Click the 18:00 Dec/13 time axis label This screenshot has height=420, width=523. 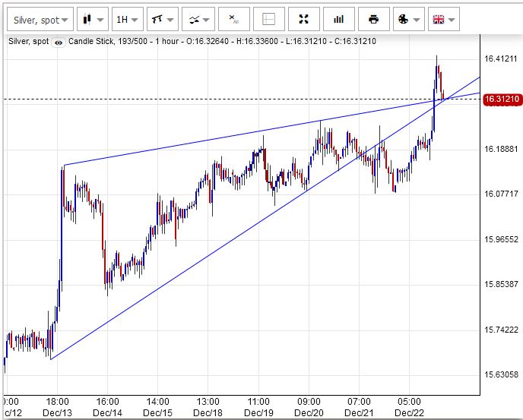[57, 407]
